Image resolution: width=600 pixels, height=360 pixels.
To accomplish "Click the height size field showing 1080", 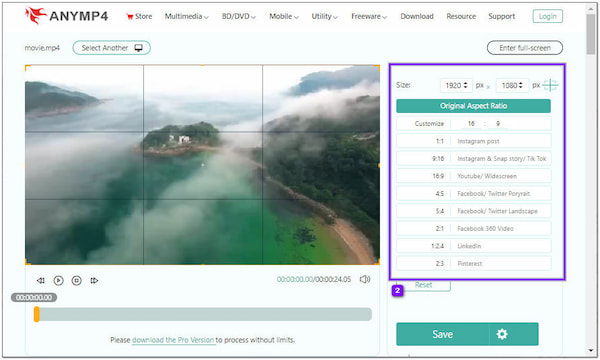I will tap(512, 85).
